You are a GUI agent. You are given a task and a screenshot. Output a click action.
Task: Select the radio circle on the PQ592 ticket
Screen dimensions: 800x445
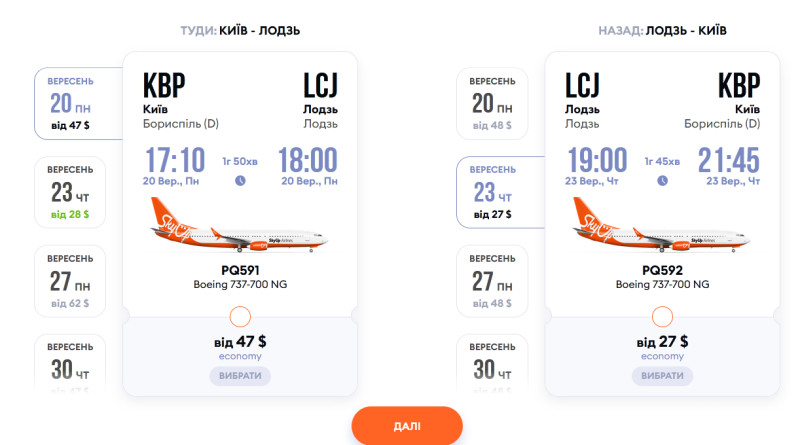[662, 317]
